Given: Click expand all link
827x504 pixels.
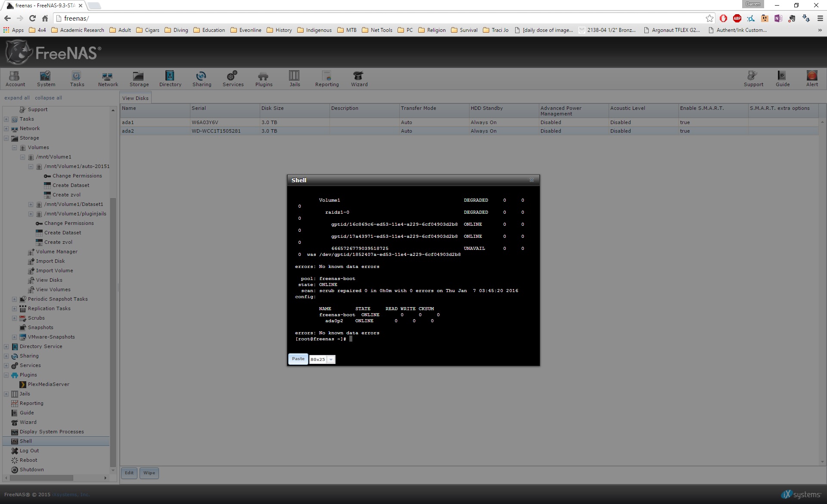Looking at the screenshot, I should 17,98.
